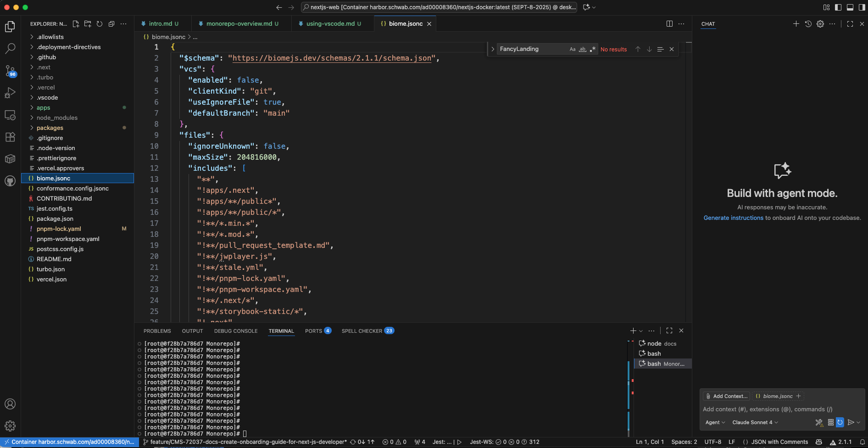Viewport: 868px width, 448px height.
Task: Open the Docker containers view
Action: (x=10, y=158)
